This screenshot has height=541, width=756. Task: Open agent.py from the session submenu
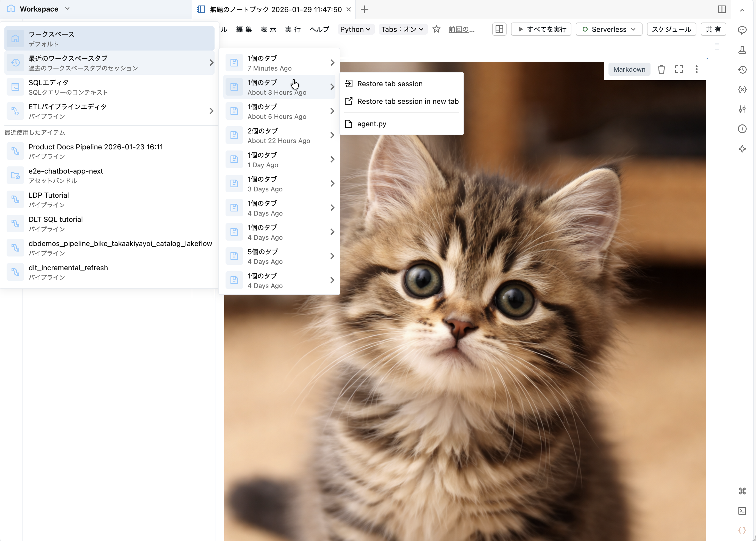point(371,124)
